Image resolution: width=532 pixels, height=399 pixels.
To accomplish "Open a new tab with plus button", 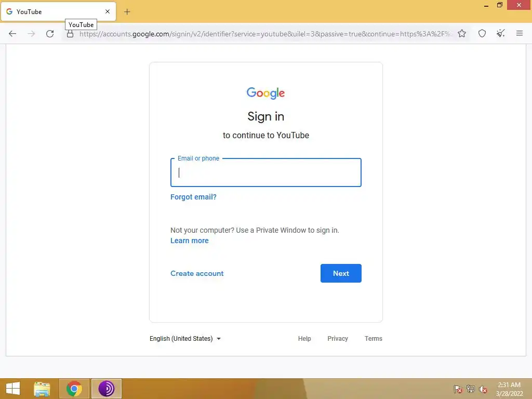I will 127,12.
